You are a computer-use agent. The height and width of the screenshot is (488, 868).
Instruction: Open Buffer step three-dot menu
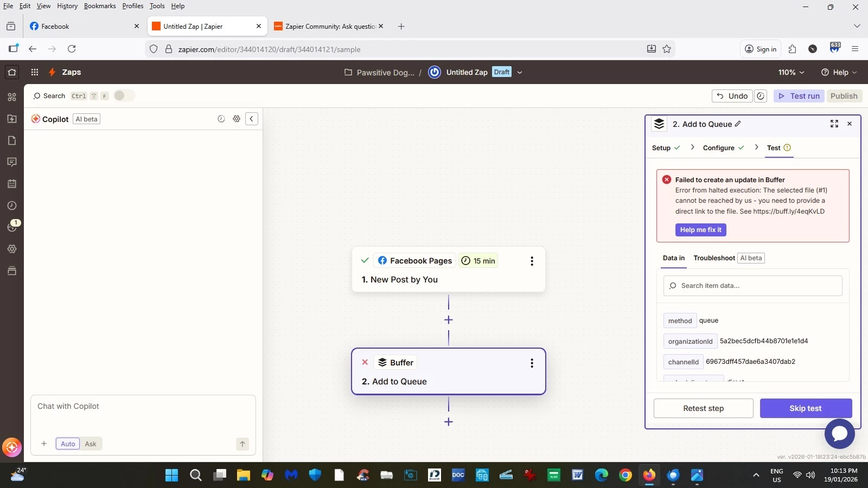pos(532,363)
